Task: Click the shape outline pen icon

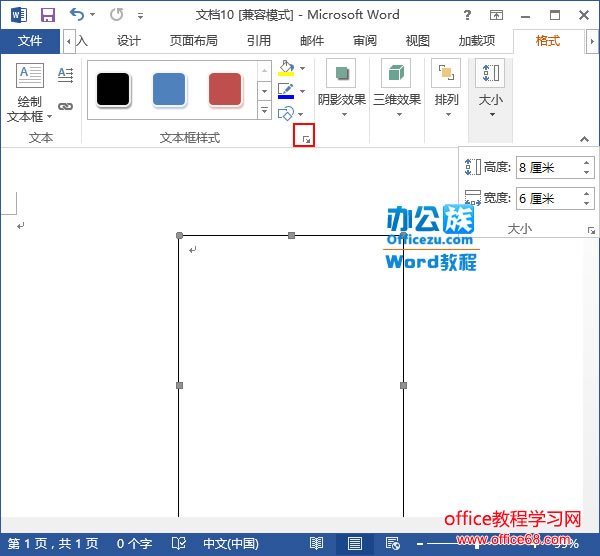Action: click(286, 91)
